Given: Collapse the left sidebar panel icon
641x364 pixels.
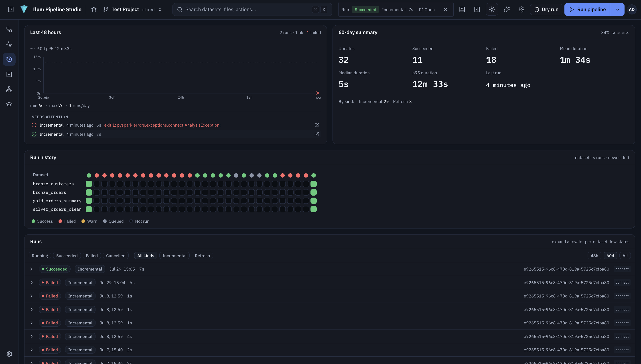Looking at the screenshot, I should pyautogui.click(x=11, y=10).
